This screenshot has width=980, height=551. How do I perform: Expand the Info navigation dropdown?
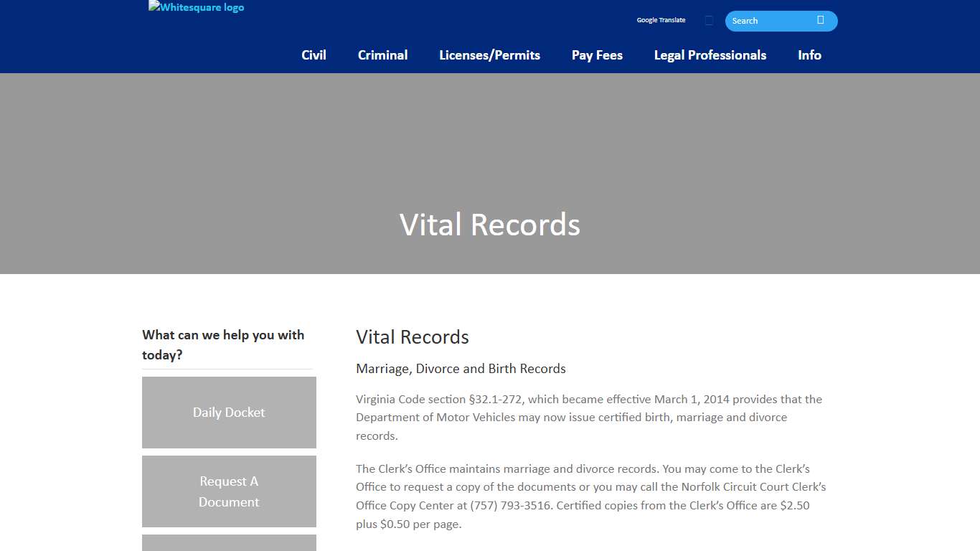[x=809, y=55]
